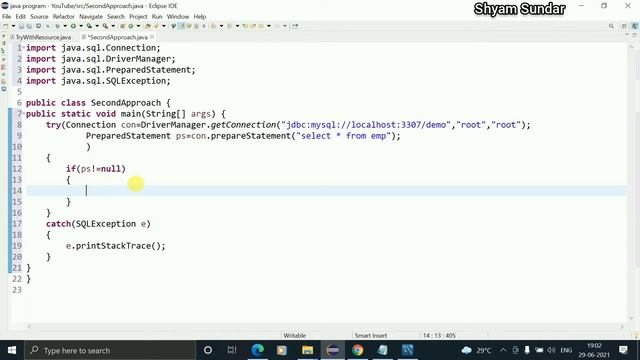Click the Save All toolbar icon

coord(29,26)
